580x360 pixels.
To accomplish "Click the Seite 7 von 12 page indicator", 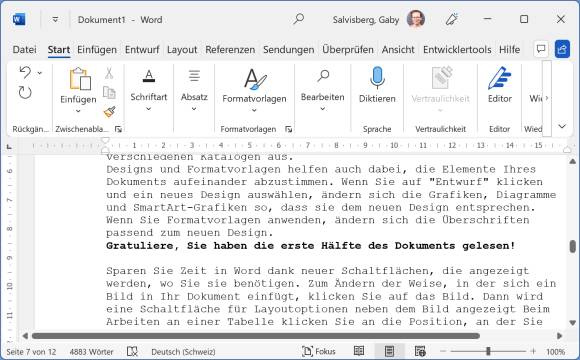I will tap(31, 351).
